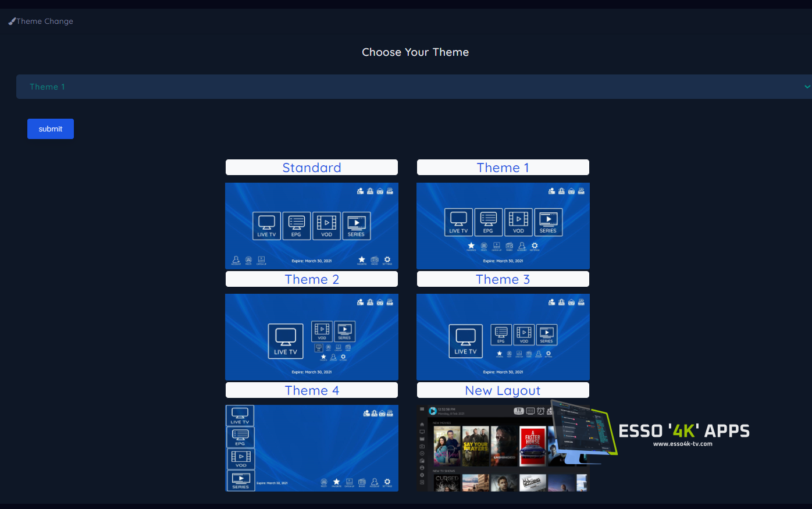Click the VOD icon in Theme 1 preview
Image resolution: width=812 pixels, height=509 pixels.
point(518,222)
